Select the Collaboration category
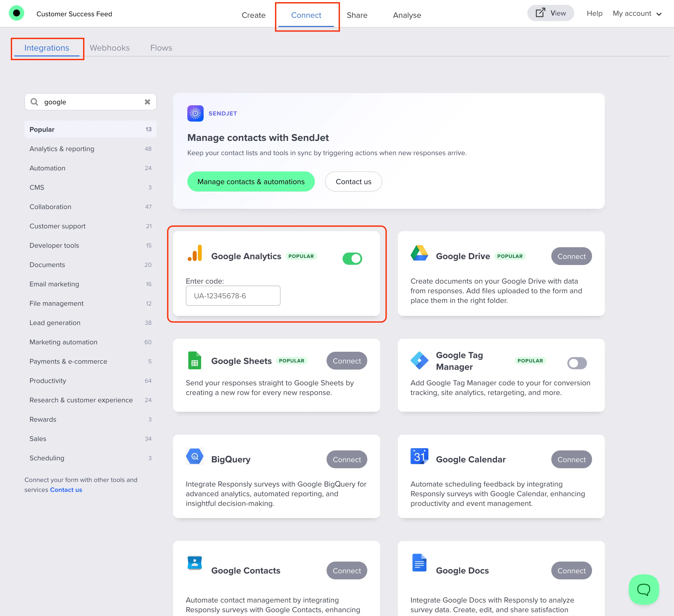The height and width of the screenshot is (616, 674). (x=91, y=207)
